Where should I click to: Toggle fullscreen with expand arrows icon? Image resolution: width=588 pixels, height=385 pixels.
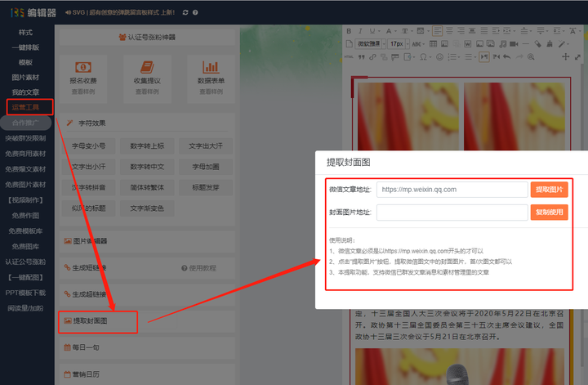[x=577, y=57]
